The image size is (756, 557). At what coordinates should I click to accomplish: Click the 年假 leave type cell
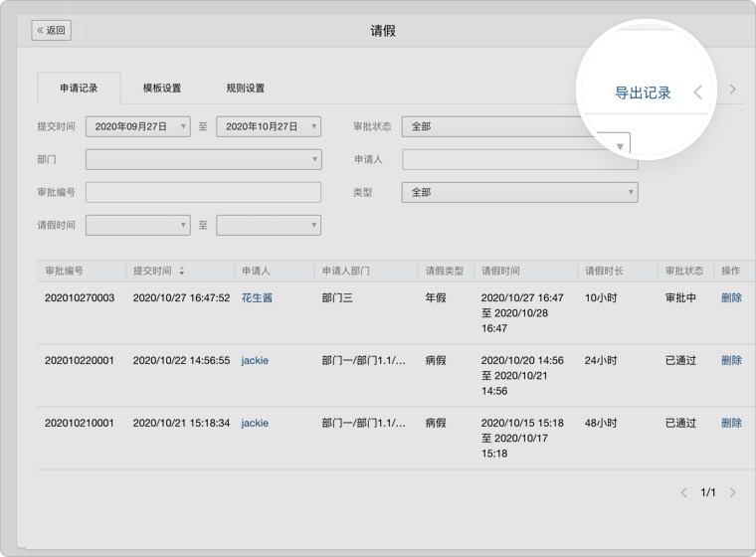click(x=436, y=298)
